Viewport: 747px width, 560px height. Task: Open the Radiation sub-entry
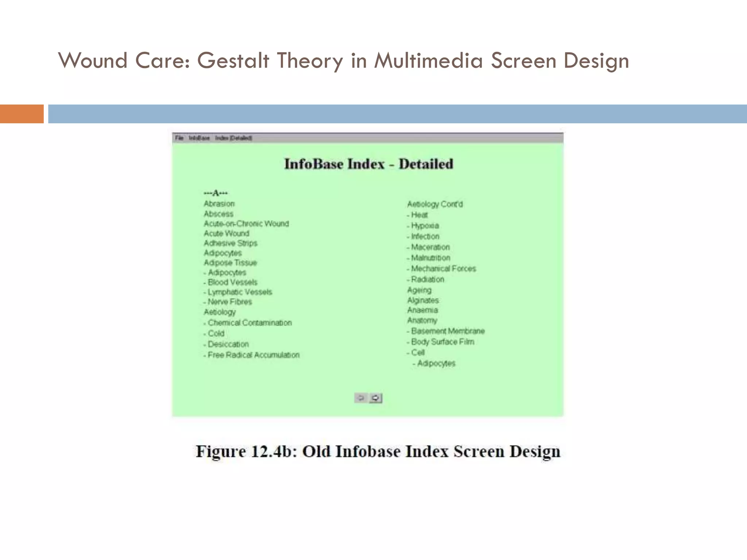coord(426,279)
